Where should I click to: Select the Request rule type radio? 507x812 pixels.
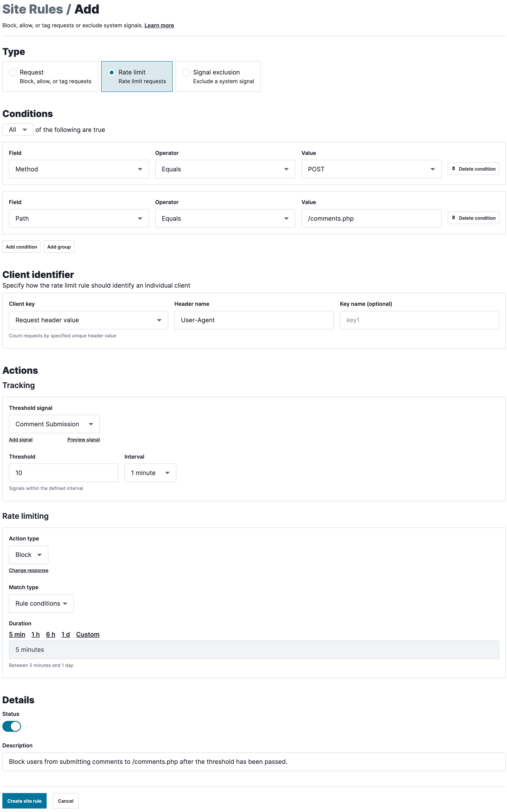click(13, 72)
